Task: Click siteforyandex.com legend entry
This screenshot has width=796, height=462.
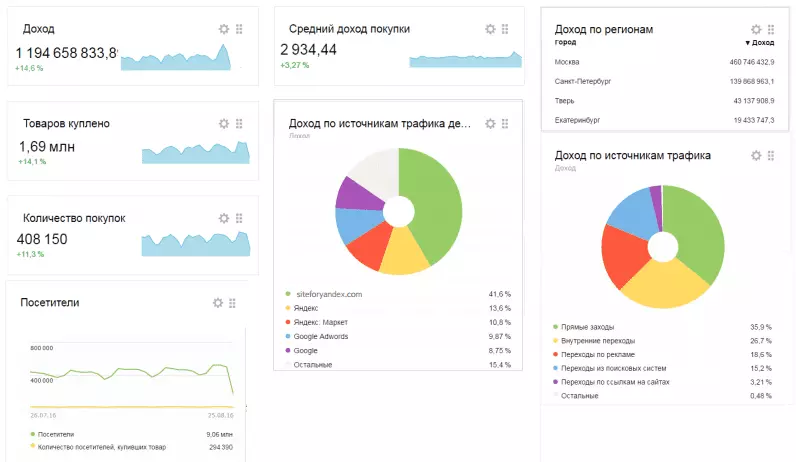Action: pyautogui.click(x=328, y=294)
